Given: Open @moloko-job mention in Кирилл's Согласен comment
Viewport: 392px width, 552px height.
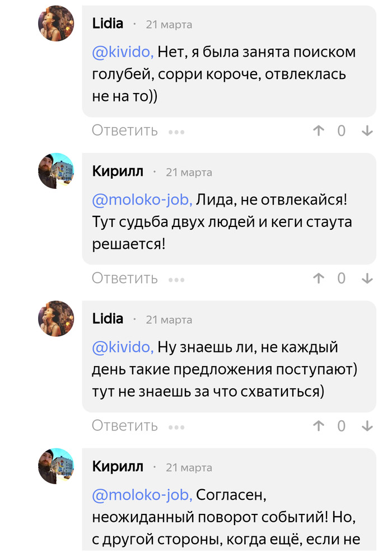Looking at the screenshot, I should pos(143,495).
